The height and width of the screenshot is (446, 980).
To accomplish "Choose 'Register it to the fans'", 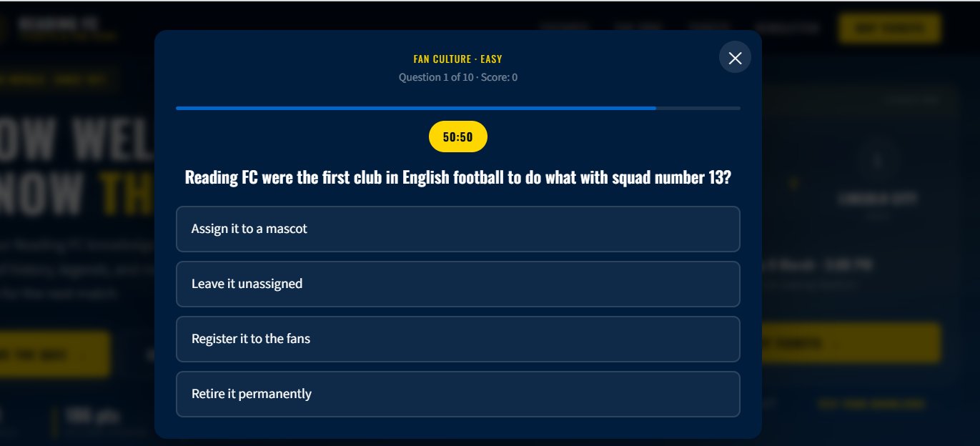I will [x=457, y=339].
